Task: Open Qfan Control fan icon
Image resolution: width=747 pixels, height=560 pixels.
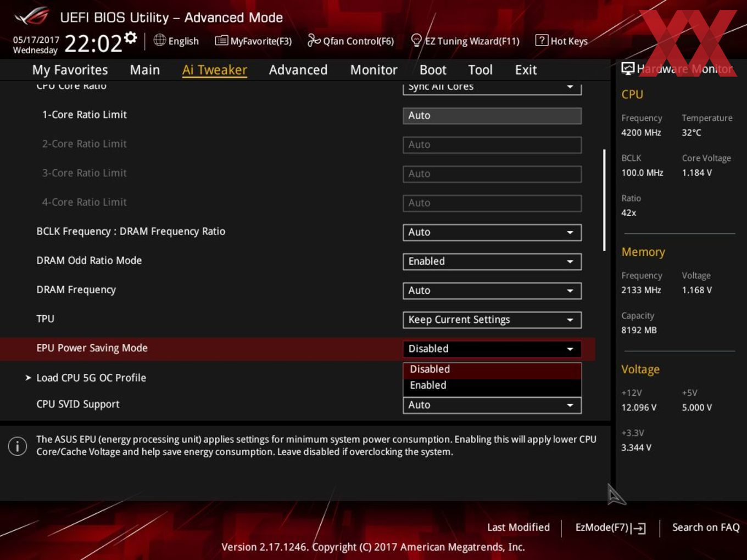Action: [x=314, y=40]
